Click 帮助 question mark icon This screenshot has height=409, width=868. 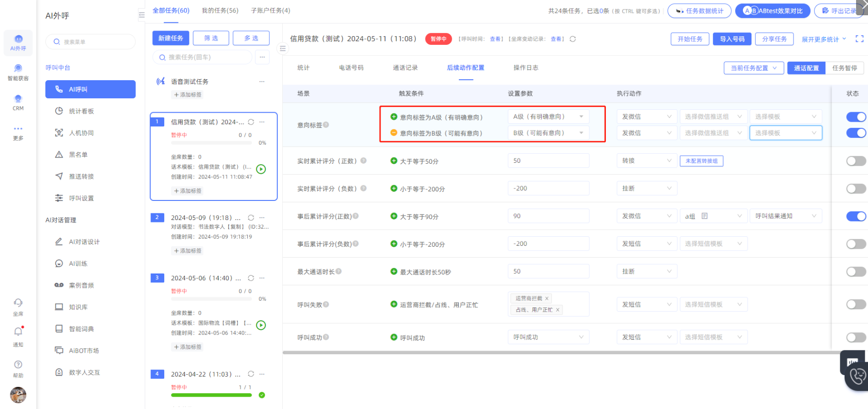tap(18, 365)
